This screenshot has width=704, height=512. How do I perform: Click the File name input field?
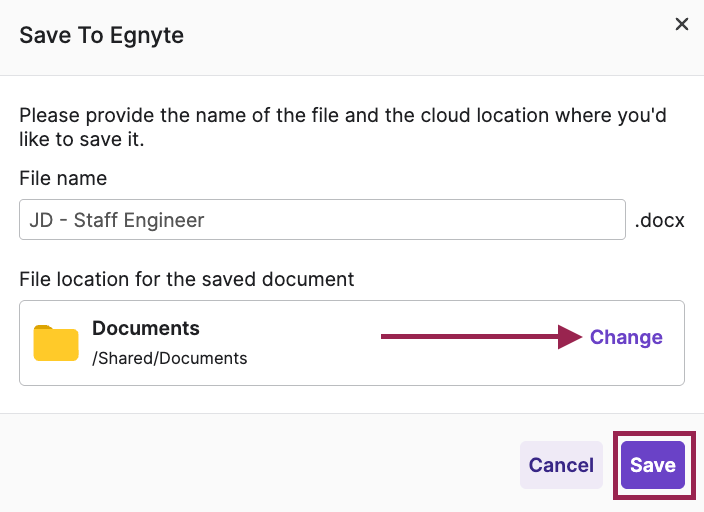coord(322,220)
